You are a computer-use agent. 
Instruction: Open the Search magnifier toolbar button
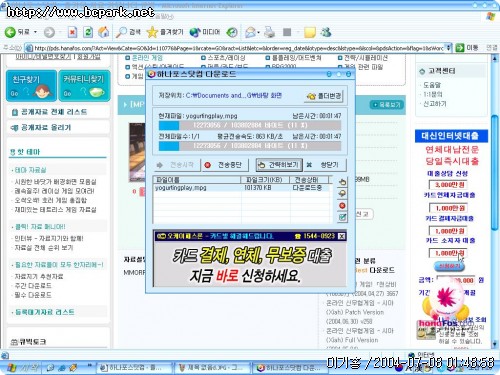(x=128, y=32)
